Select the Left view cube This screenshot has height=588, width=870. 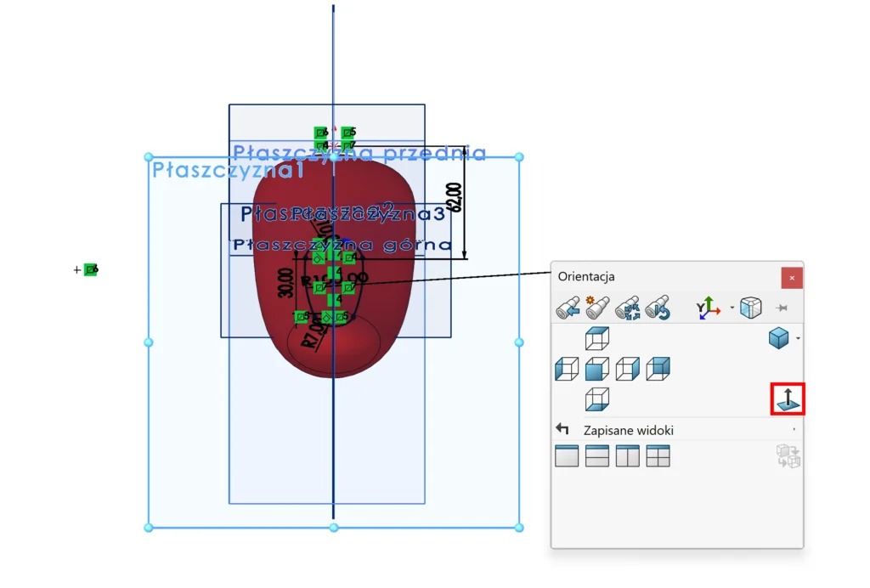pos(566,369)
